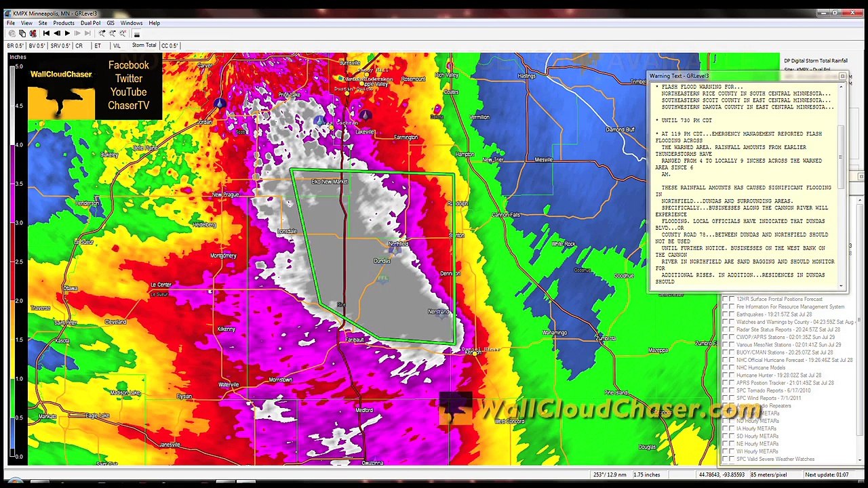Switch to the CC 0.5° product
This screenshot has height=488, width=868.
170,45
